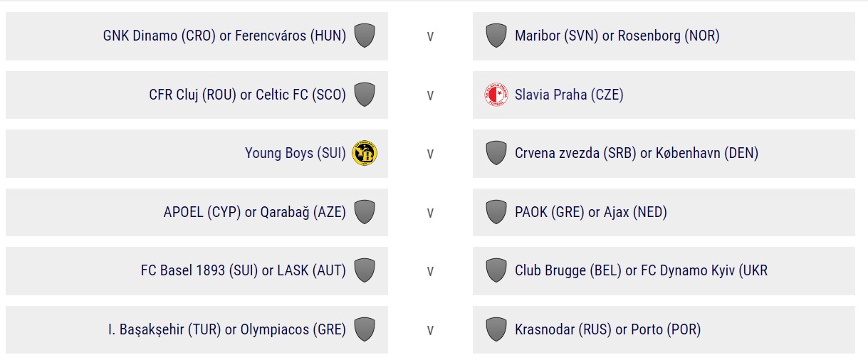Click the 'v' separator in the Young Boys fixture
Image resolution: width=868 pixels, height=360 pixels.
tap(430, 154)
